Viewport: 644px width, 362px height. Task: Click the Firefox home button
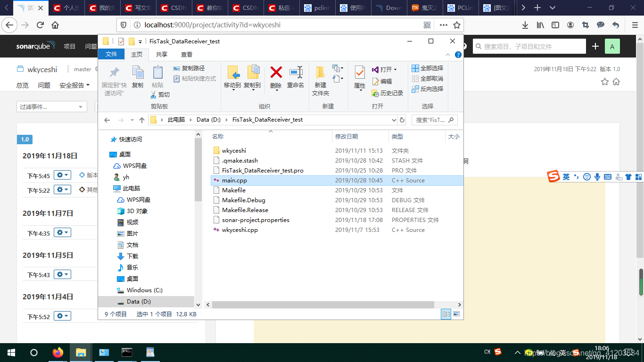pos(55,25)
